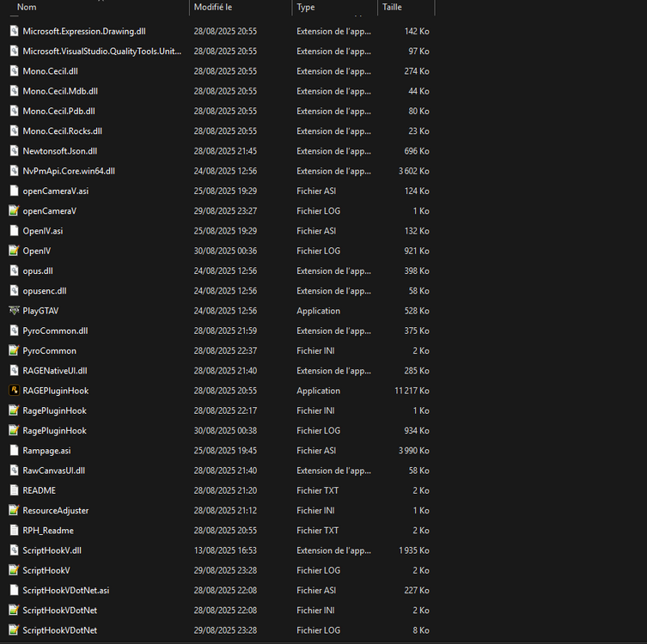Select the ScriptHookVDotNet INI file name

point(60,611)
